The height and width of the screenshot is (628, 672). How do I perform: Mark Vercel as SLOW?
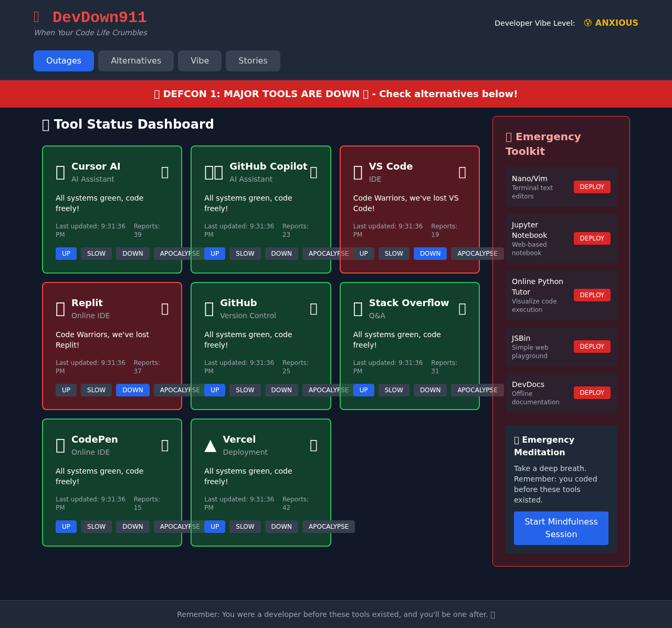(x=245, y=527)
